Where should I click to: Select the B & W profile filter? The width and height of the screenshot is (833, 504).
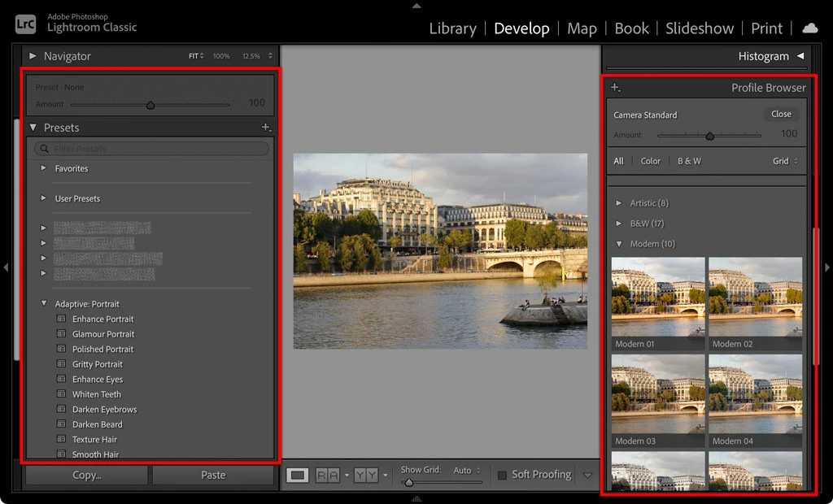689,161
